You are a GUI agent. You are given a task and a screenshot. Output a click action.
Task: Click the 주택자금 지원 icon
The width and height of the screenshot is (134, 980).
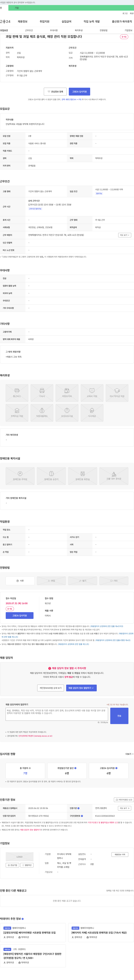17,413
